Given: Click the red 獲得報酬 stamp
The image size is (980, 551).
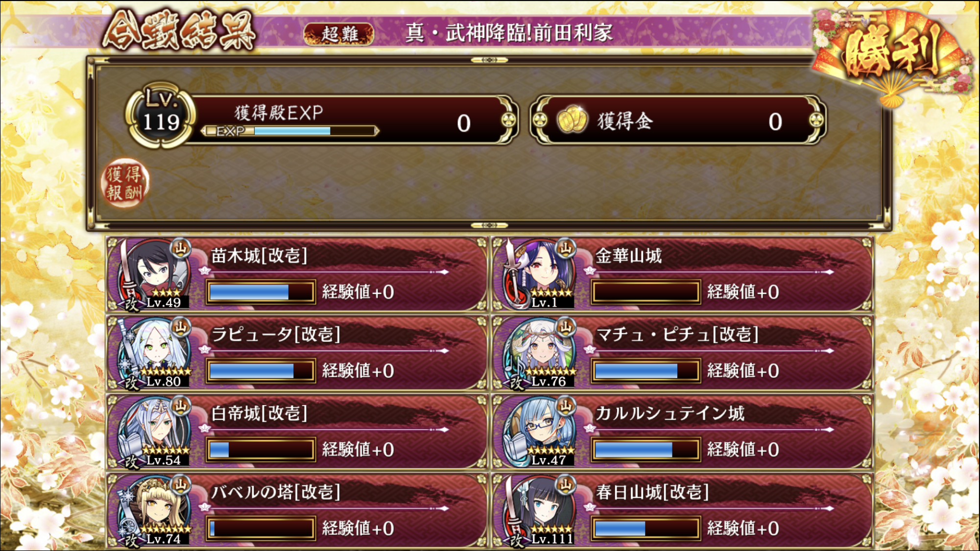Looking at the screenshot, I should click(124, 183).
